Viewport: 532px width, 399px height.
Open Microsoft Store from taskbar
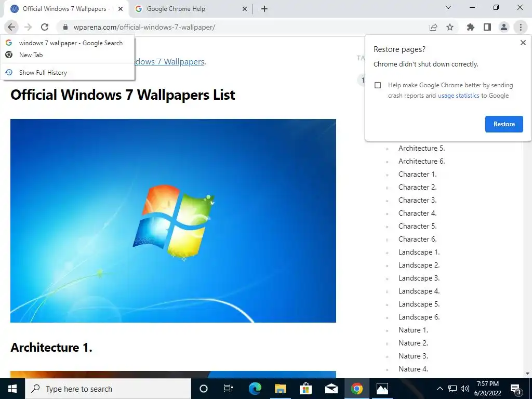(x=305, y=389)
